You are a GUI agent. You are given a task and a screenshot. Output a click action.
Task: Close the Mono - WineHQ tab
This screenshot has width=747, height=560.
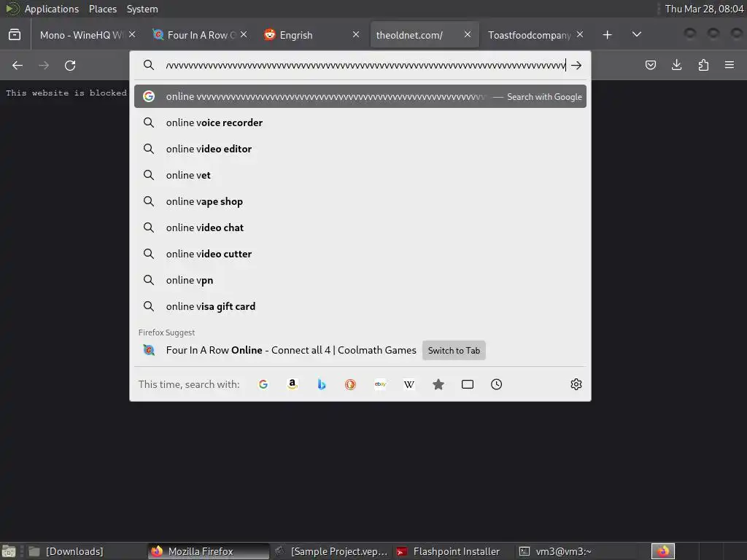coord(132,34)
